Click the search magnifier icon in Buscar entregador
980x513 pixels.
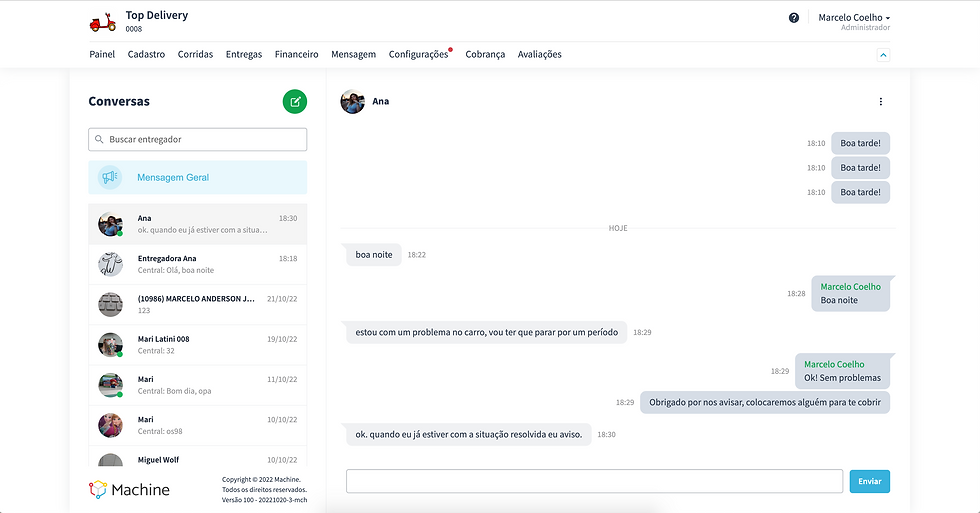(x=99, y=139)
